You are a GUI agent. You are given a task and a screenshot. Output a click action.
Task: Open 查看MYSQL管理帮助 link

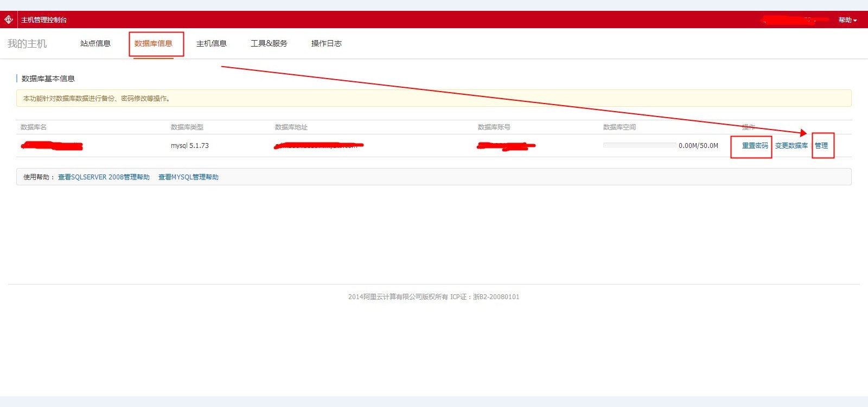tap(188, 177)
